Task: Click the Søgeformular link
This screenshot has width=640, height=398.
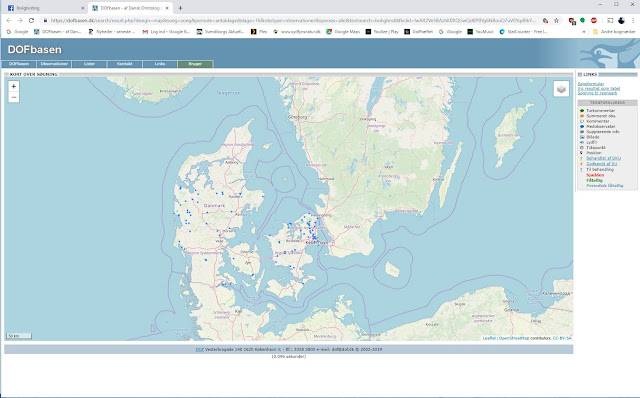Action: pos(591,84)
